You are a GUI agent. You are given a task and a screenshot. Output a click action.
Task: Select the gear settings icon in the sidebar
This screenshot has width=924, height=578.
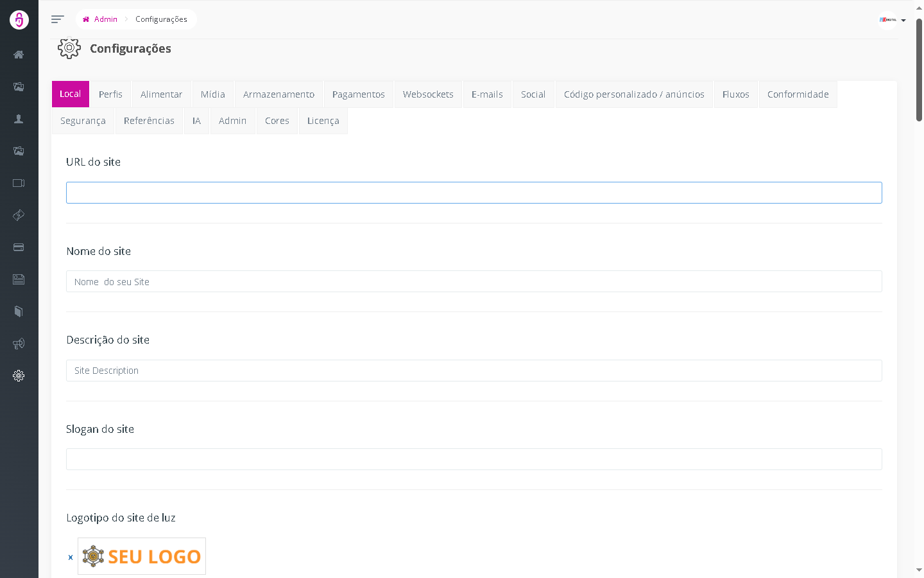tap(19, 376)
